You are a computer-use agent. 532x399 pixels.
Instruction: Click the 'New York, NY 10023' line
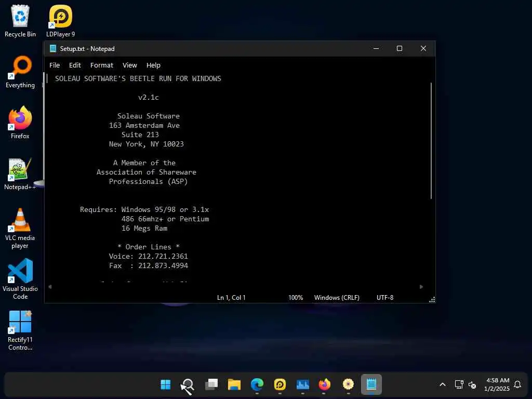tap(146, 144)
